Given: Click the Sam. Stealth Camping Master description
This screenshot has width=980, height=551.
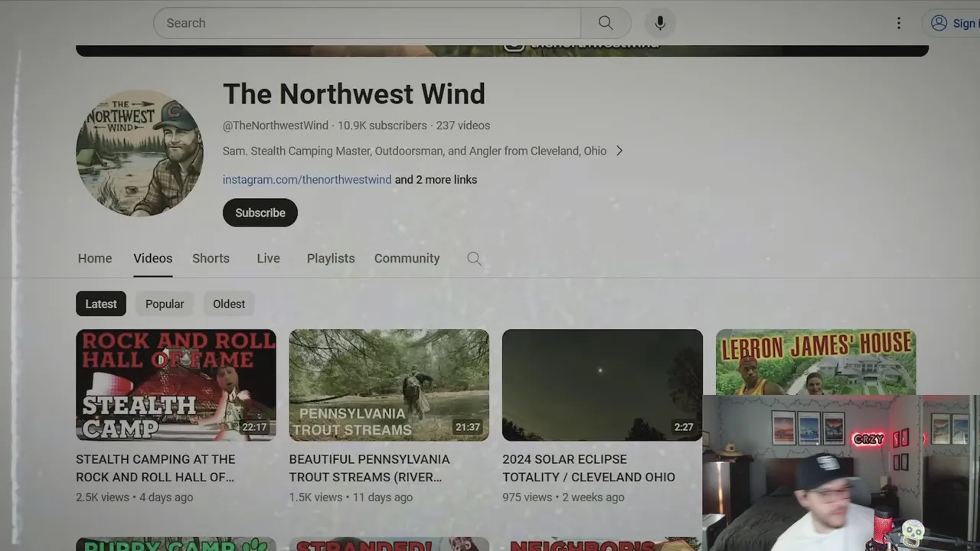Looking at the screenshot, I should point(414,151).
